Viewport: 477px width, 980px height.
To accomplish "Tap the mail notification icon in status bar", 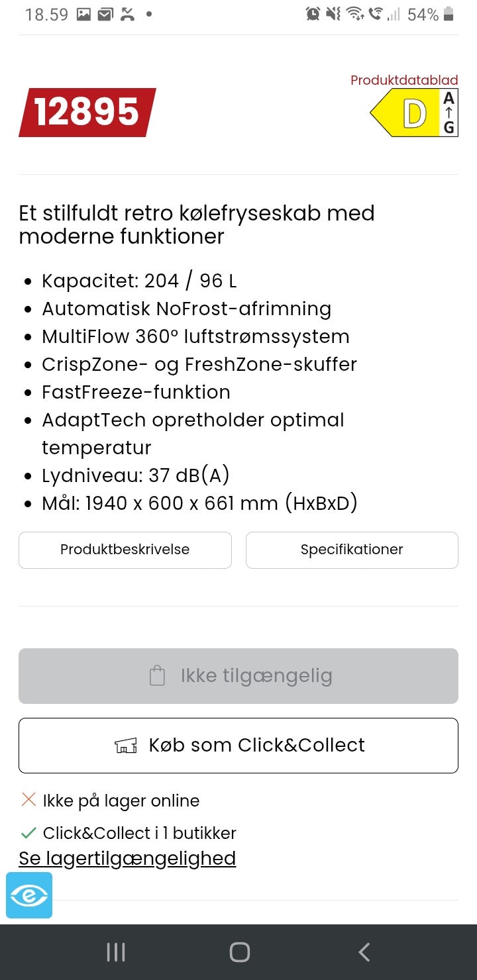I will [x=105, y=15].
